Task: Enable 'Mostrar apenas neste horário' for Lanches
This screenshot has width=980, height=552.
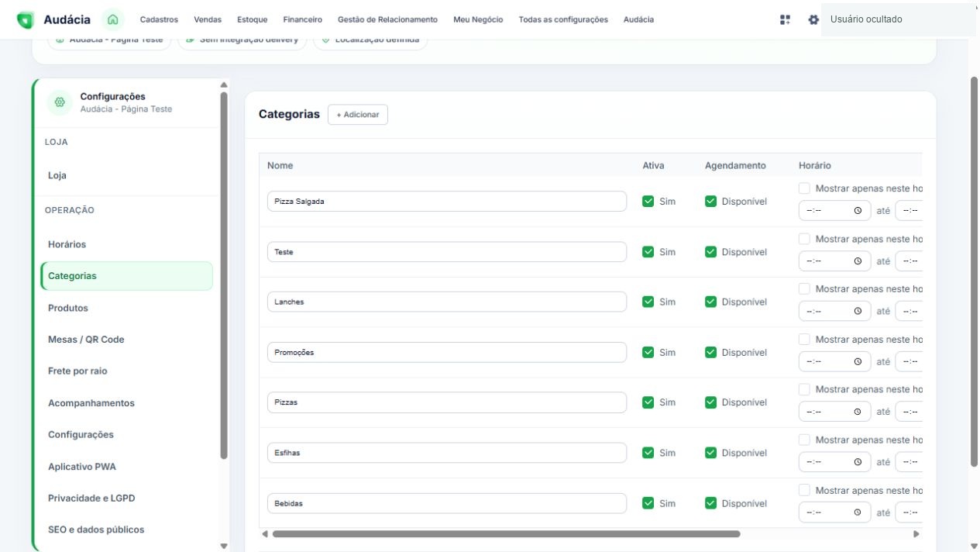Action: (x=804, y=288)
